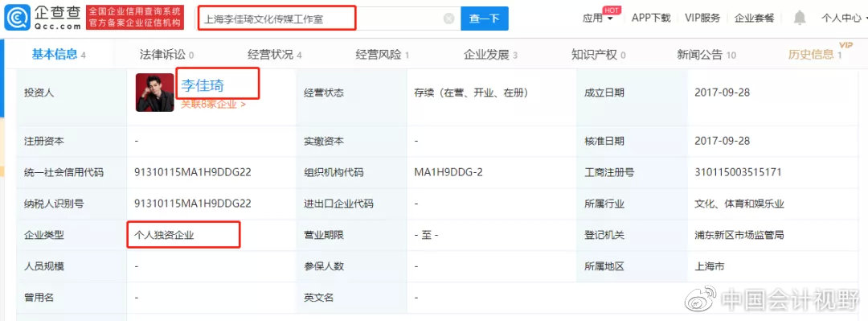
Task: Open the 知识产权 tab
Action: [599, 55]
